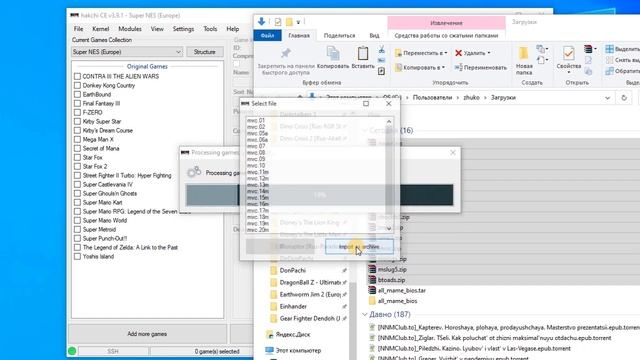Click Yandex Disk icon in navigation pane
Image resolution: width=640 pixels, height=360 pixels.
[269, 335]
